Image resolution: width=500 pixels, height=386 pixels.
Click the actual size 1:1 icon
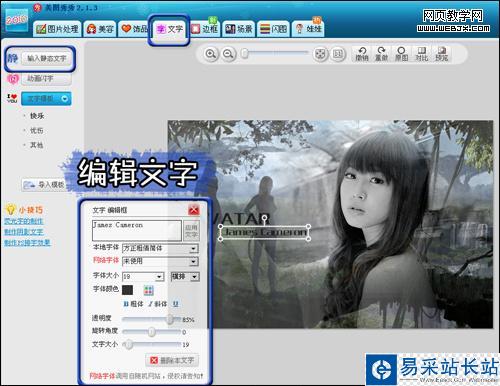338,54
